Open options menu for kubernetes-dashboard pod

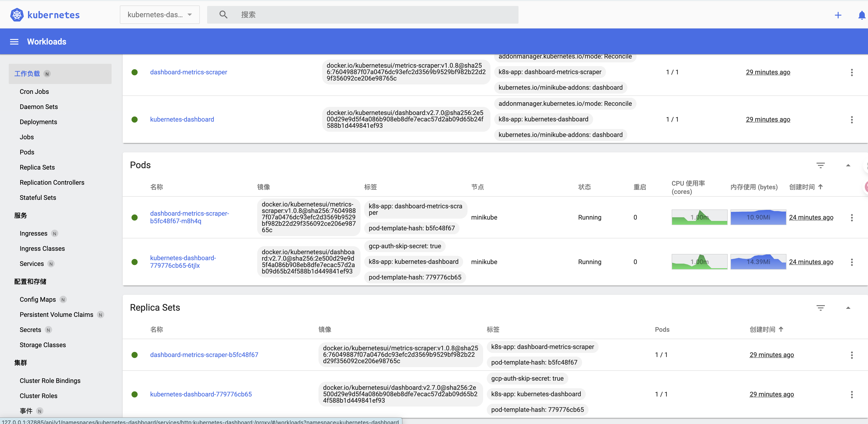click(x=852, y=262)
